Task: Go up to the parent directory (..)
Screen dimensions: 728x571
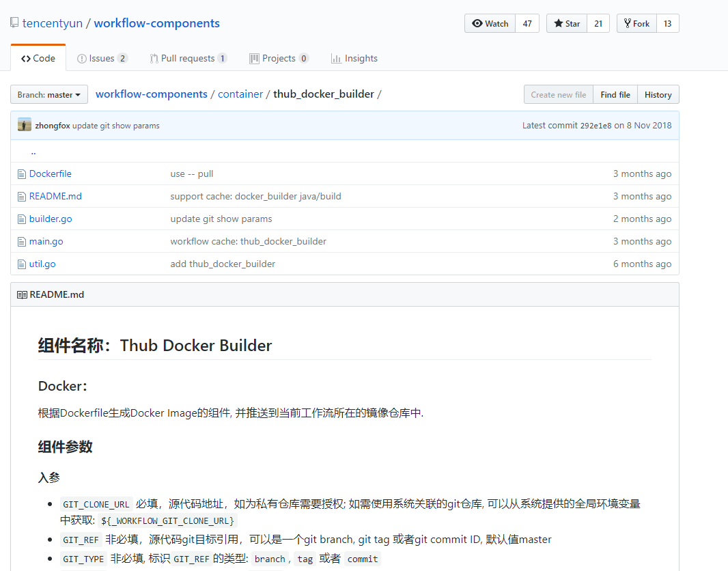Action: click(33, 152)
